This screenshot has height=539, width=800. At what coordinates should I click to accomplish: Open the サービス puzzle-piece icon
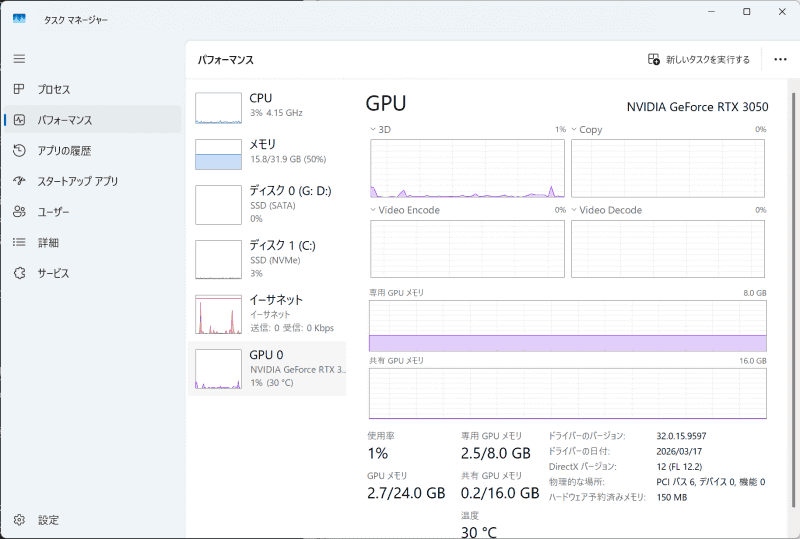tap(19, 273)
